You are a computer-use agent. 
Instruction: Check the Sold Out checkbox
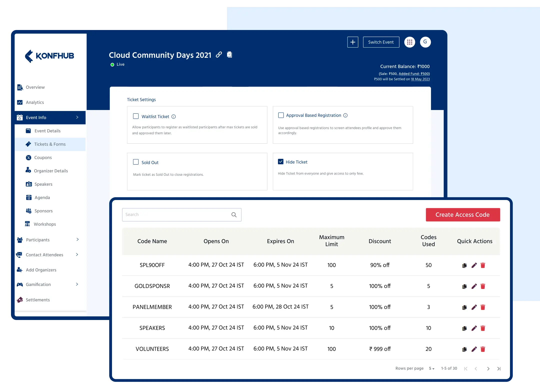pos(136,162)
